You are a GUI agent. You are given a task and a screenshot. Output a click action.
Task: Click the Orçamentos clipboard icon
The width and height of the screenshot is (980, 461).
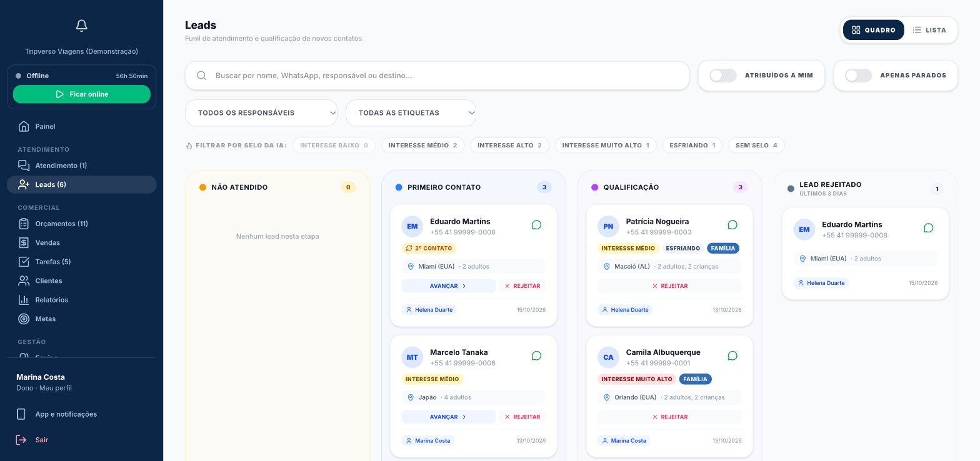24,224
